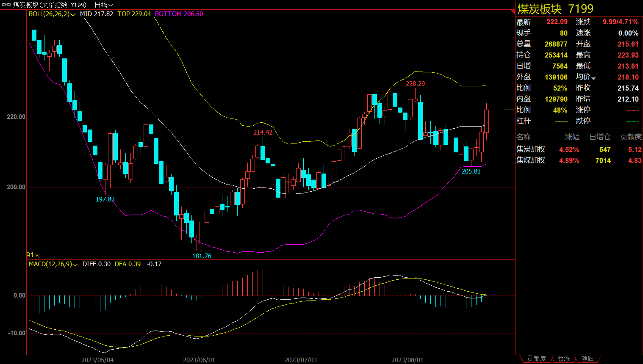643x364 pixels.
Task: Click the link icon beside 煤炭板块 title
Action: point(6,5)
